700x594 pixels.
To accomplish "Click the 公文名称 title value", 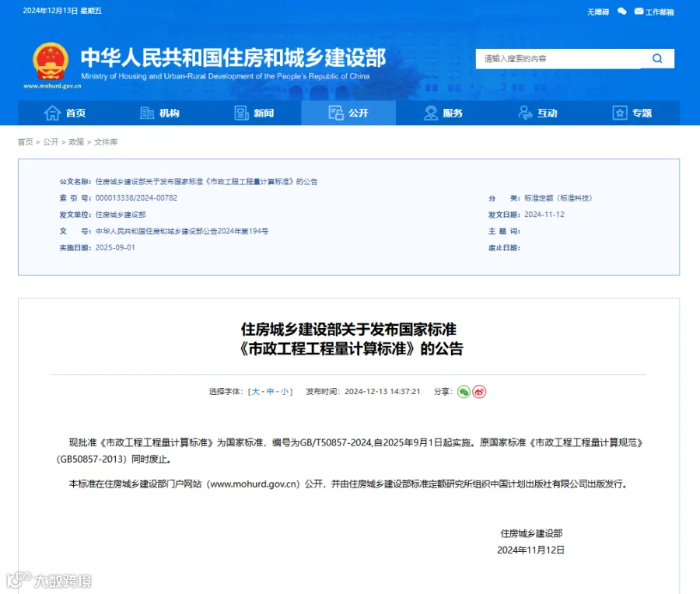I will [x=206, y=181].
